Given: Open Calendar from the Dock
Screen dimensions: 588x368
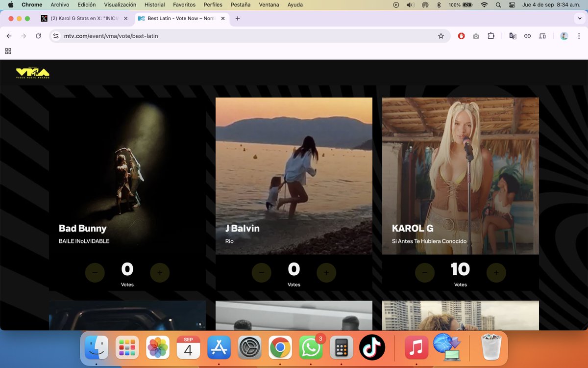Looking at the screenshot, I should coord(188,348).
